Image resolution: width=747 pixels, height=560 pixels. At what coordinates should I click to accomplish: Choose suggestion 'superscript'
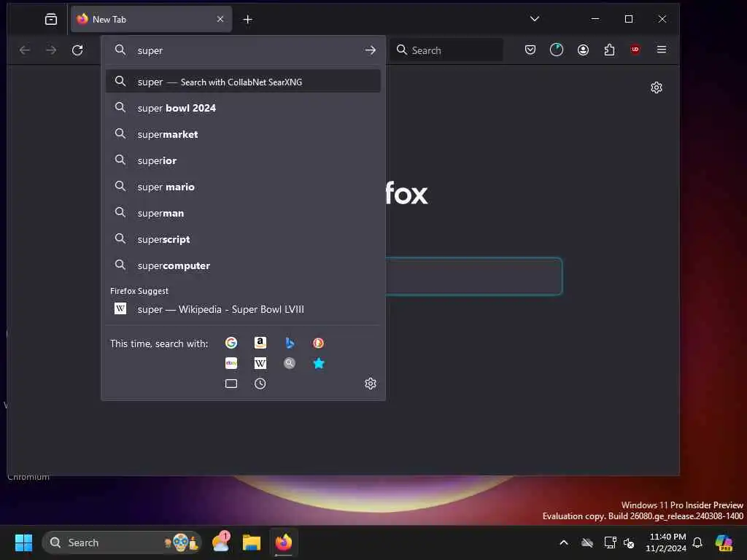pyautogui.click(x=243, y=239)
